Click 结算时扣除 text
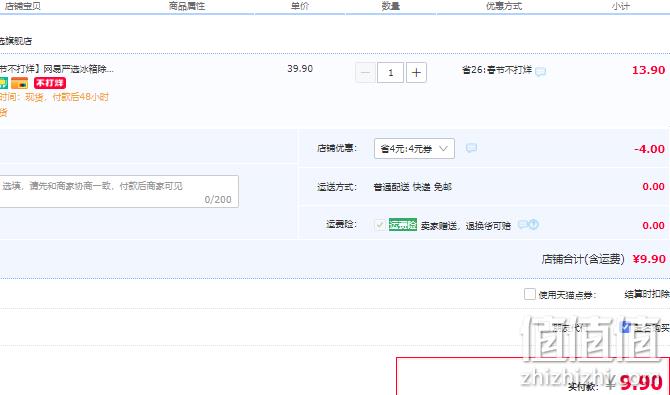The image size is (670, 395). point(647,294)
